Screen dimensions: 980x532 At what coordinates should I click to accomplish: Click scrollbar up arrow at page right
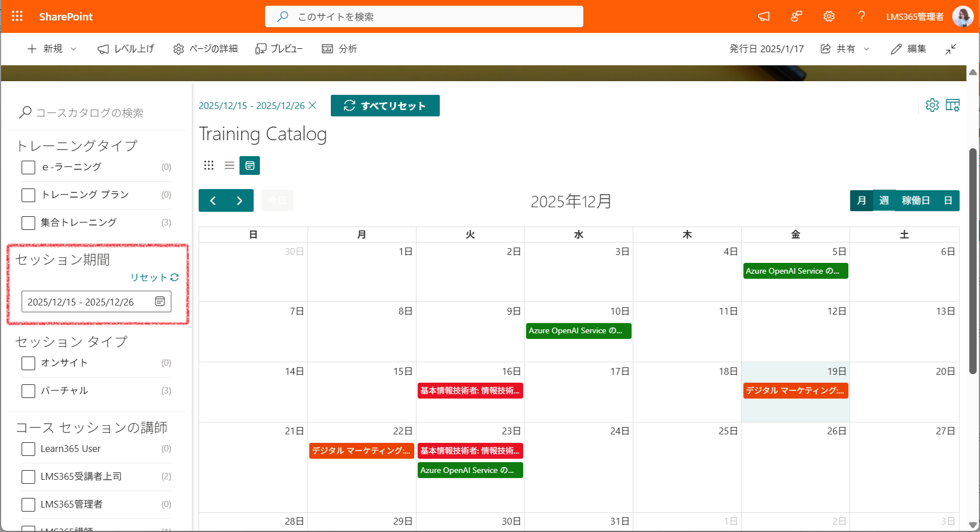(973, 72)
